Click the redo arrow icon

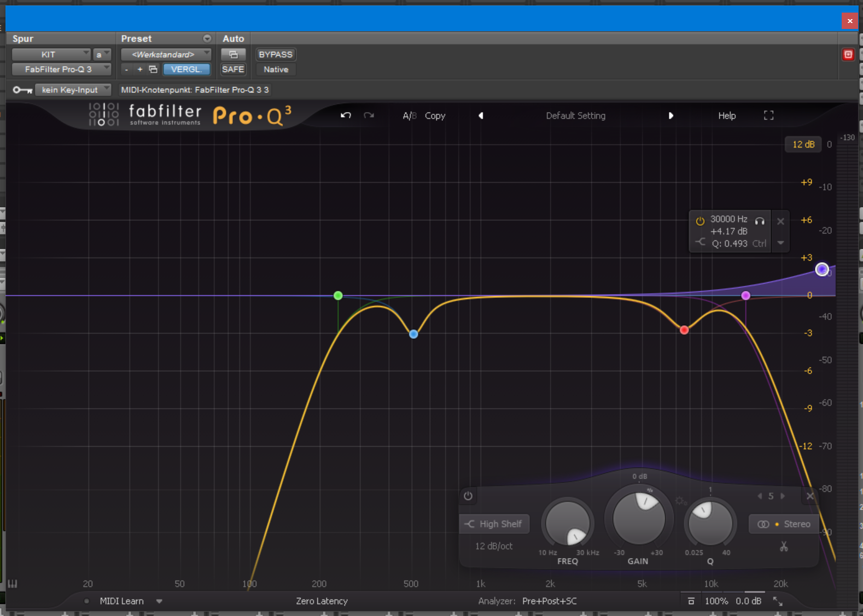pos(369,115)
